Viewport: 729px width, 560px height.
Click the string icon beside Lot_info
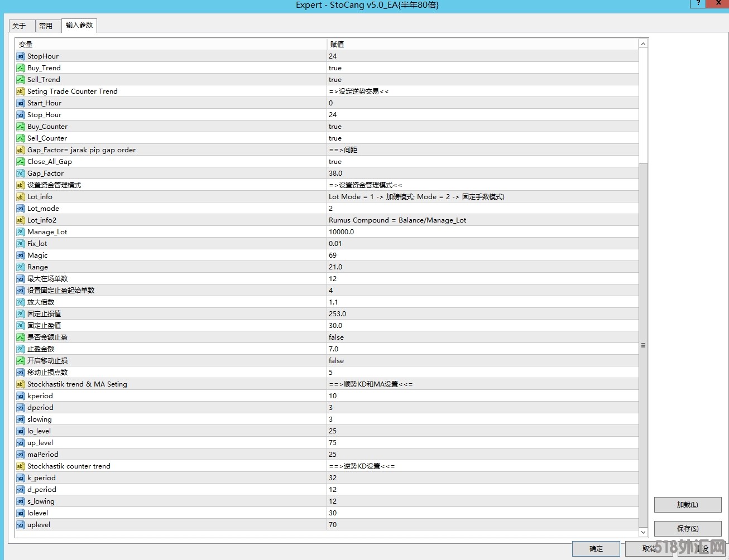(21, 197)
